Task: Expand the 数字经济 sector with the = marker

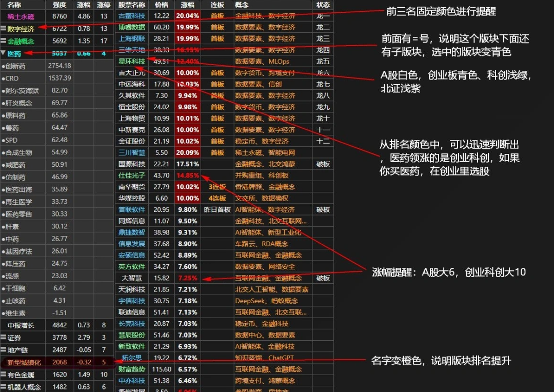Action: (3, 28)
